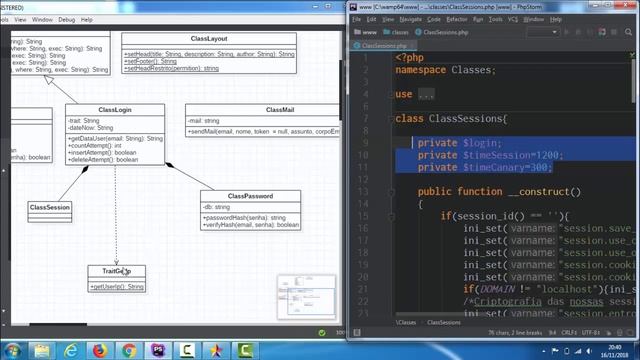Select the TraitGetIp class box title
640x360 pixels.
(x=117, y=271)
